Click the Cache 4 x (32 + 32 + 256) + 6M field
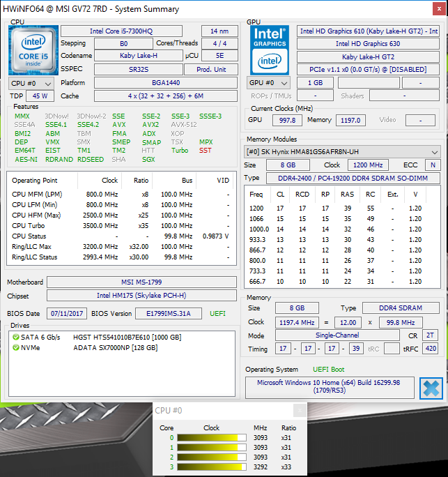 166,96
